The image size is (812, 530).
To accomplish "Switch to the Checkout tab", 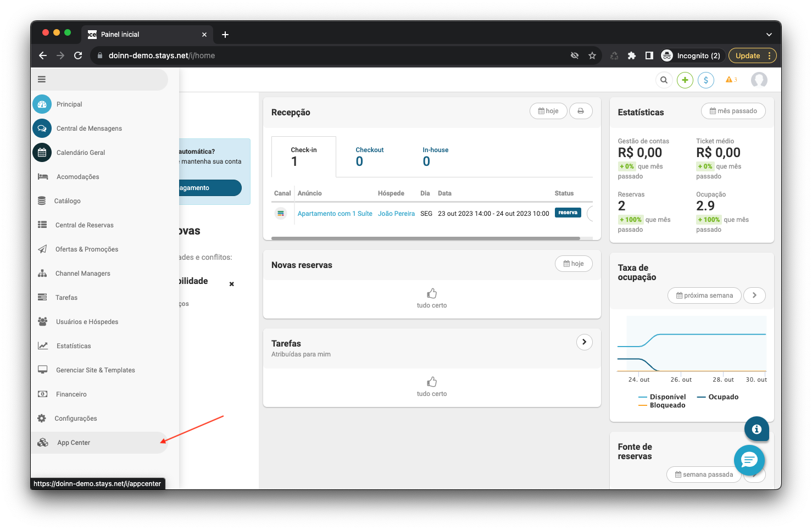I will (x=369, y=157).
